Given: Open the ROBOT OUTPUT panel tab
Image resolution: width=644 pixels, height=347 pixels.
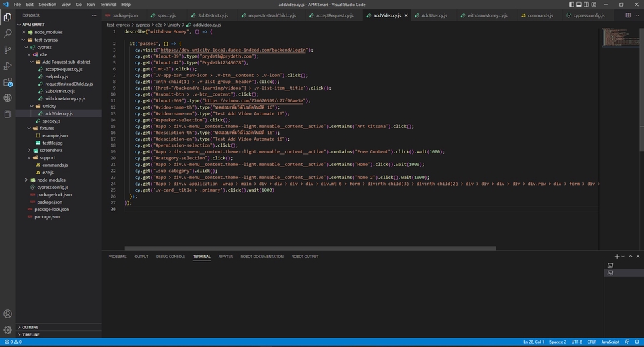Looking at the screenshot, I should 305,257.
